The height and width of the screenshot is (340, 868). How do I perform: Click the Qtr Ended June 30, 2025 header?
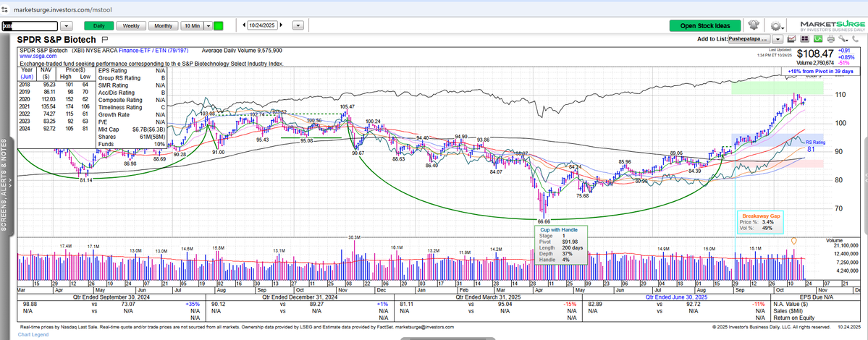click(675, 297)
